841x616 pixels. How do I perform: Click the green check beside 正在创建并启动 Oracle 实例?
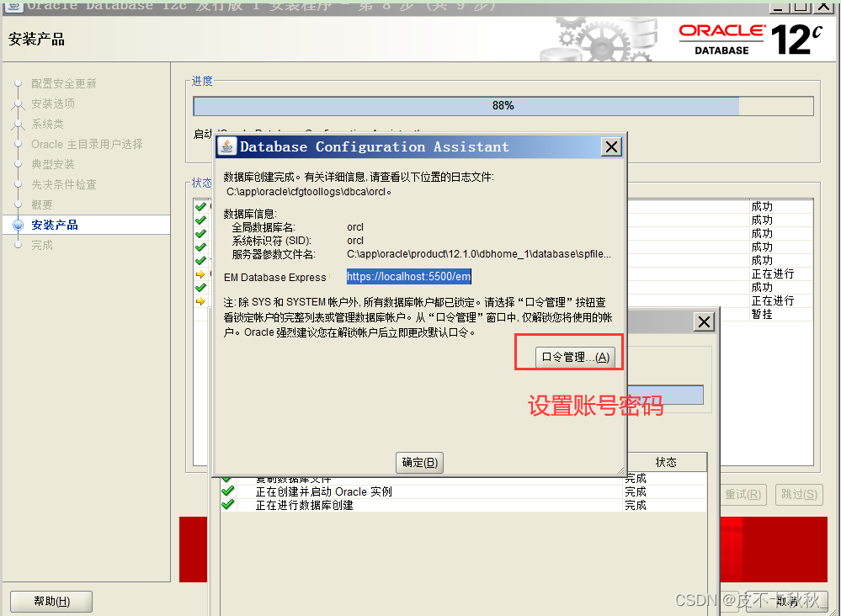pos(228,491)
